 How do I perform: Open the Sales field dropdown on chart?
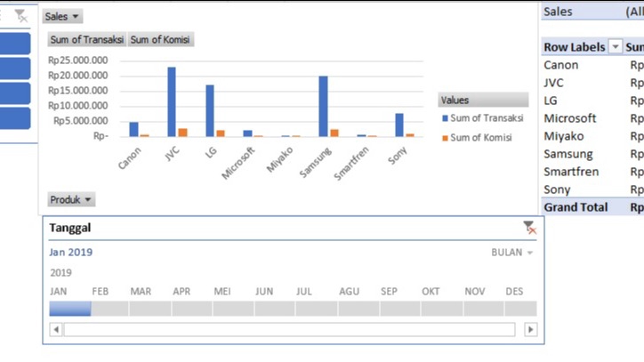pyautogui.click(x=62, y=16)
